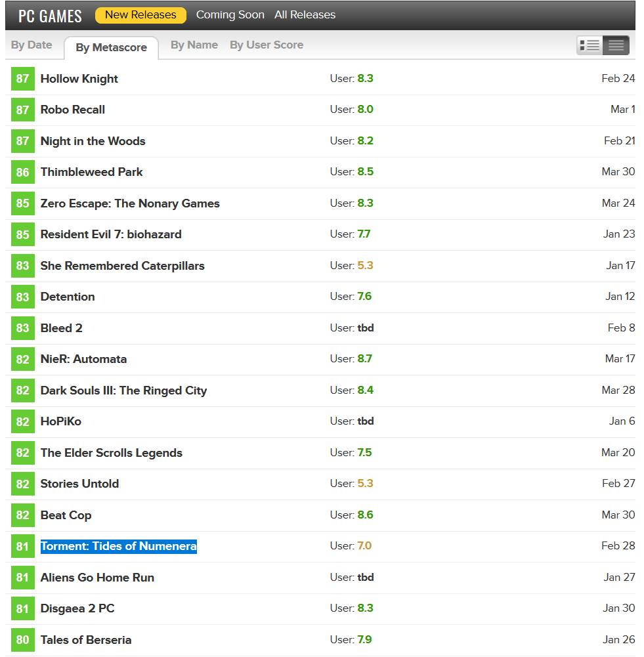Open Aliens Go Home Run link
This screenshot has height=657, width=644.
(x=97, y=578)
